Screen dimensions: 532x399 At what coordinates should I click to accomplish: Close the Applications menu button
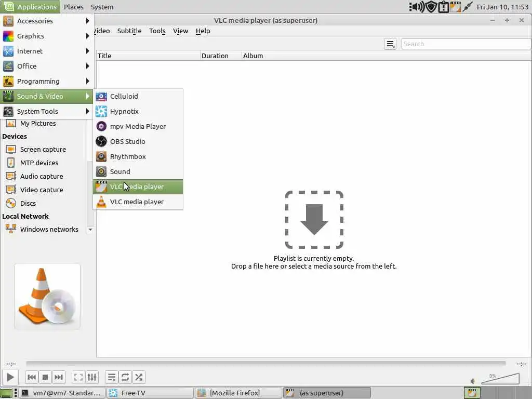click(x=30, y=7)
